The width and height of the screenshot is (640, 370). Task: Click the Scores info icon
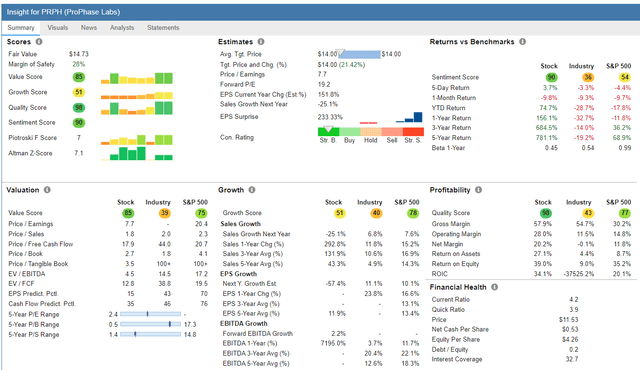(x=39, y=42)
